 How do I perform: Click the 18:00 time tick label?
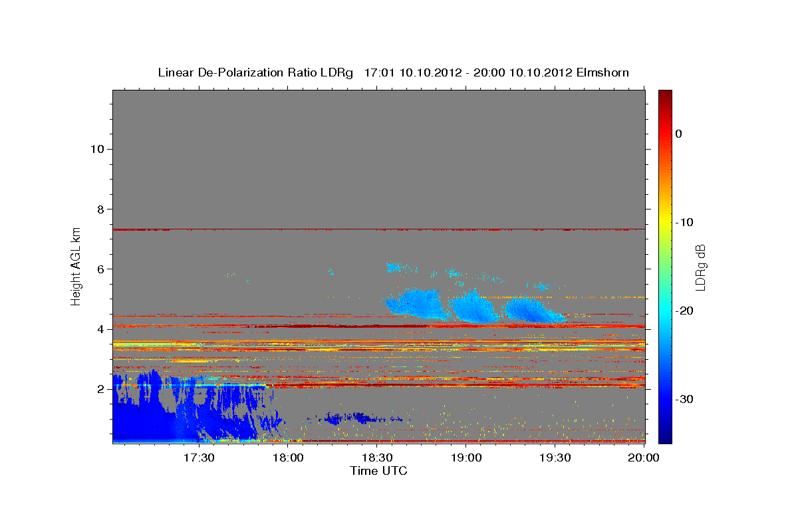[x=288, y=458]
